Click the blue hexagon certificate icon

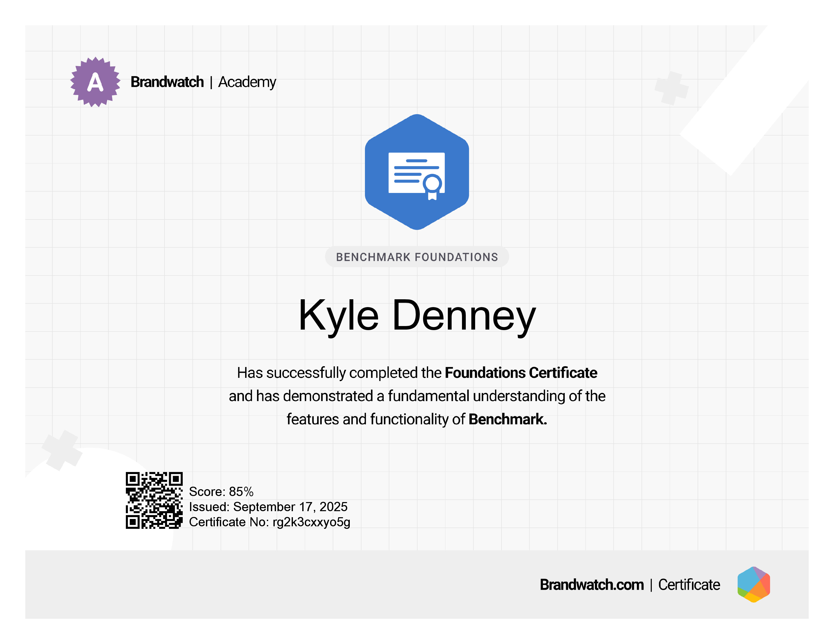click(417, 172)
